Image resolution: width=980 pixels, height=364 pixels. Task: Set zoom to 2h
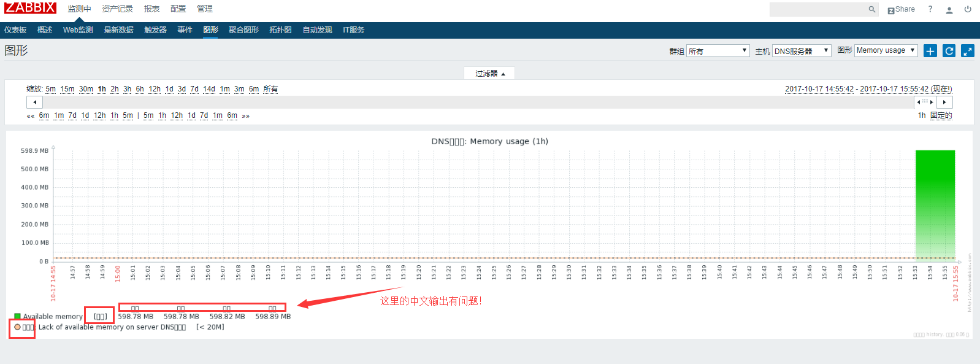(115, 89)
